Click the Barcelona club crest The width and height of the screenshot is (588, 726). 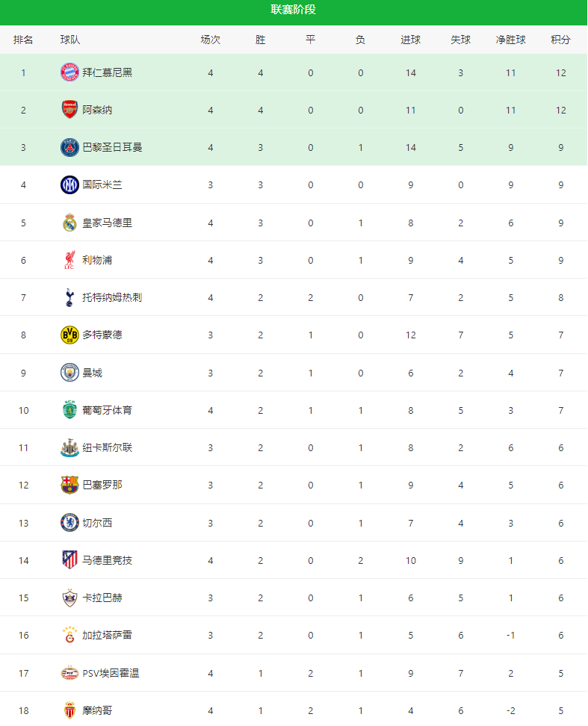point(69,485)
